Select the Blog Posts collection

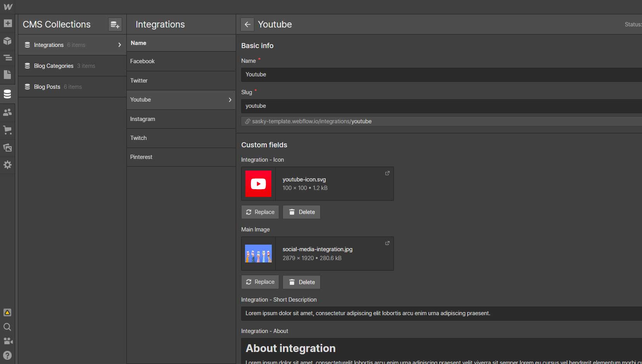tap(47, 86)
